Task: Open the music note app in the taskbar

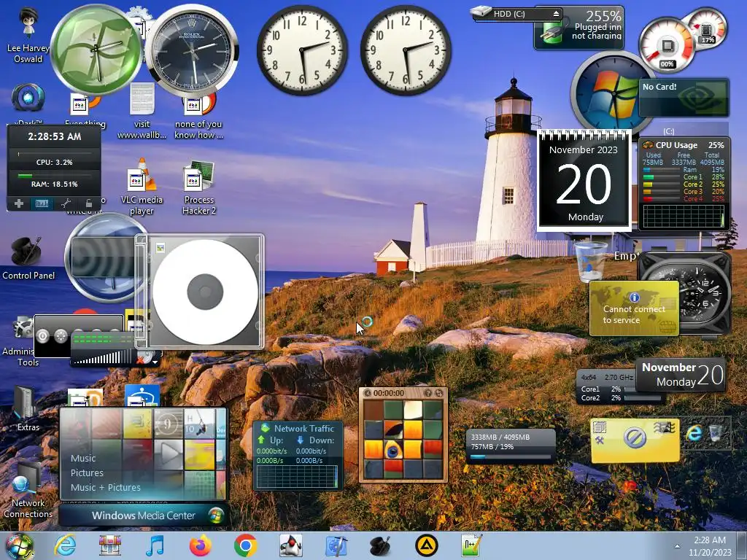Action: coord(155,545)
